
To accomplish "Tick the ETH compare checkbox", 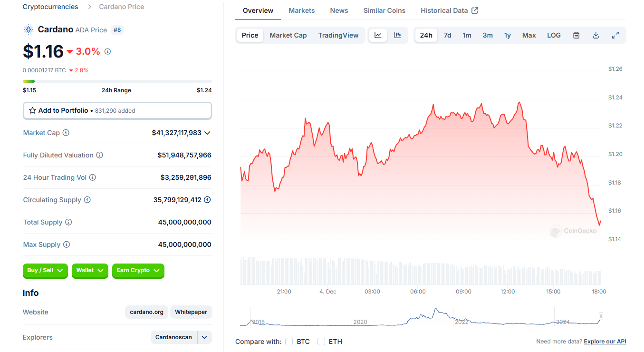I will click(x=321, y=342).
